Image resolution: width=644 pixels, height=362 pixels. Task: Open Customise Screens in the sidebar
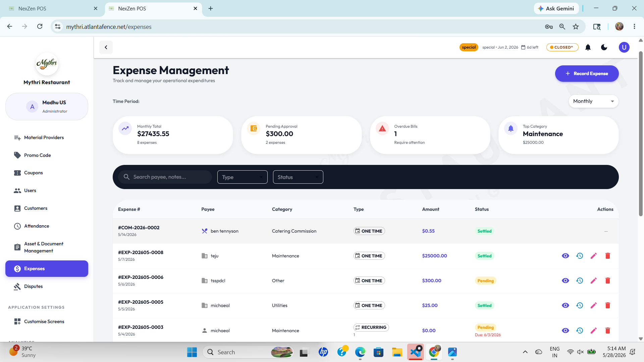point(47,322)
